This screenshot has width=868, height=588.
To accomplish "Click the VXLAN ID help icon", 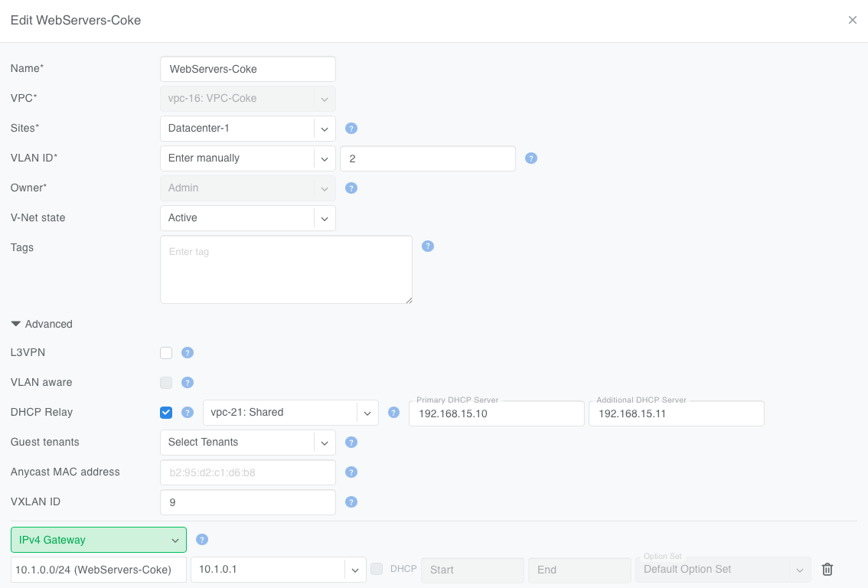I will pos(351,502).
